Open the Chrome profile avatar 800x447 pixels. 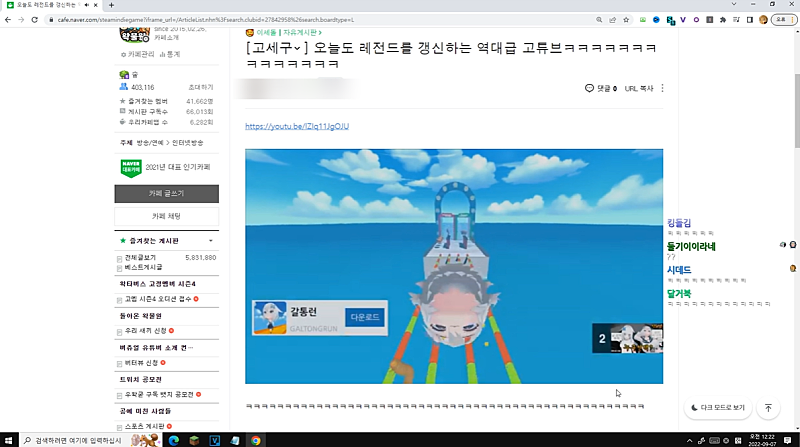763,20
